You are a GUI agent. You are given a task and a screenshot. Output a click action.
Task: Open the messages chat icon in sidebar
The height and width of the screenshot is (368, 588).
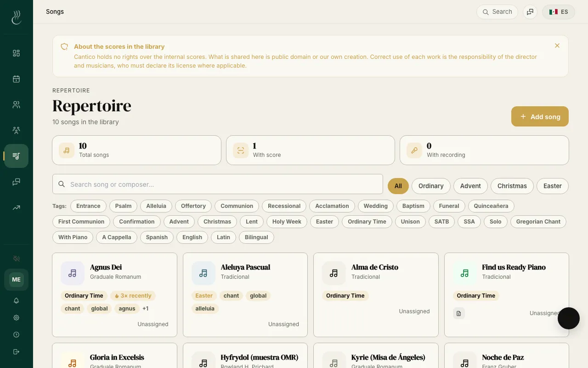click(x=17, y=182)
